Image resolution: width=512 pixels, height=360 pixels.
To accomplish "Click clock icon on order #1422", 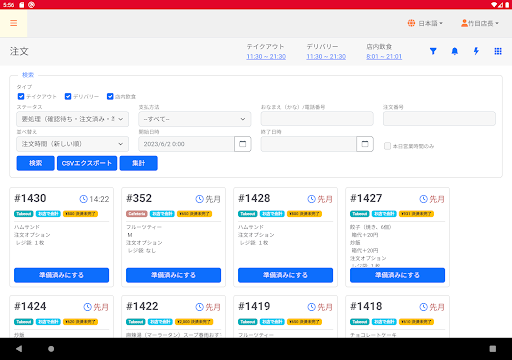I will (x=199, y=307).
